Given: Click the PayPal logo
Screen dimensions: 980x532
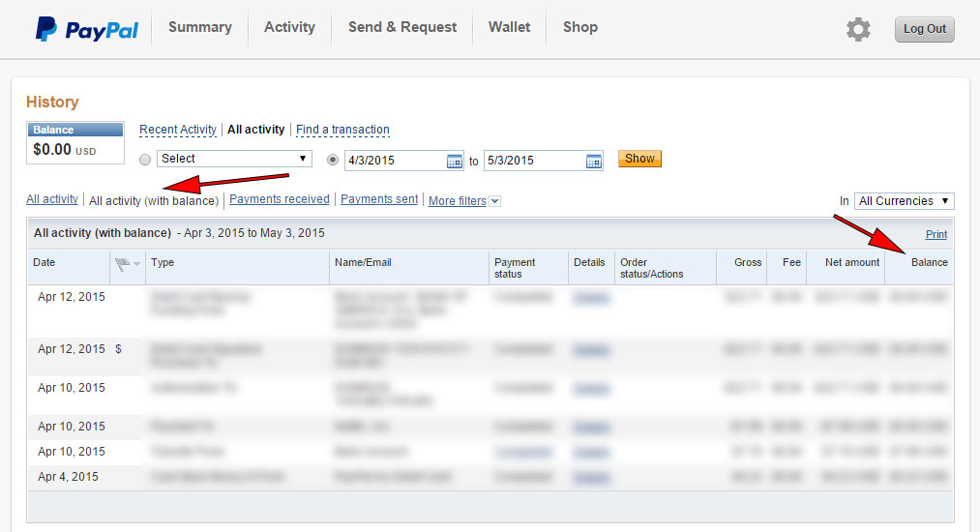Looking at the screenshot, I should (86, 29).
